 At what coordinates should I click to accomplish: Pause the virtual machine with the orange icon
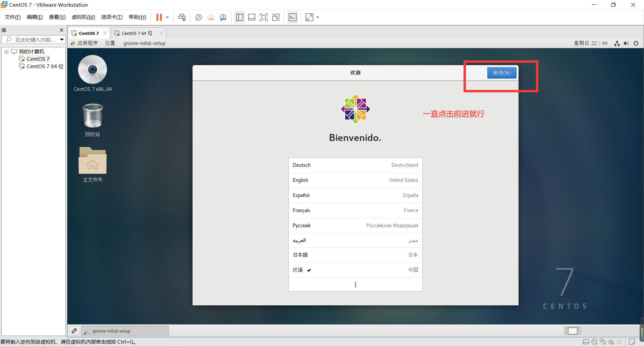[x=159, y=17]
